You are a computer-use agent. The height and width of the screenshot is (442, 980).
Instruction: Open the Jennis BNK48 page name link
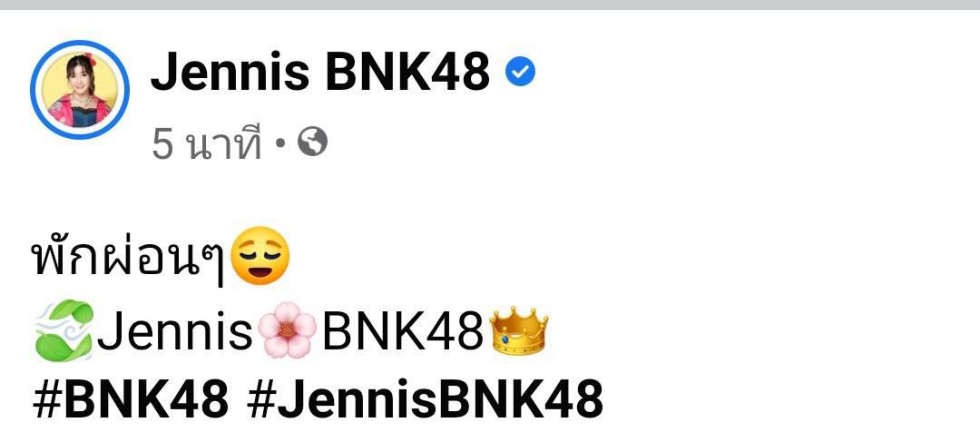(x=320, y=72)
